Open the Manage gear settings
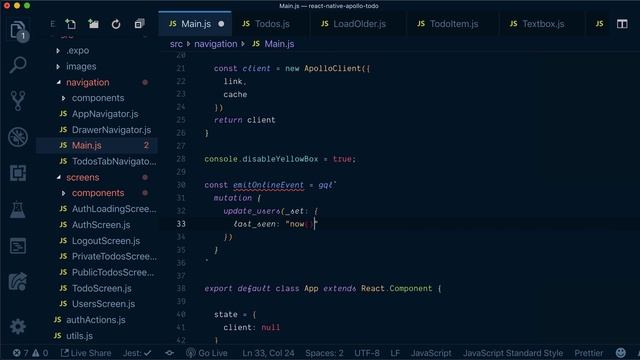The image size is (640, 360). coord(18,327)
